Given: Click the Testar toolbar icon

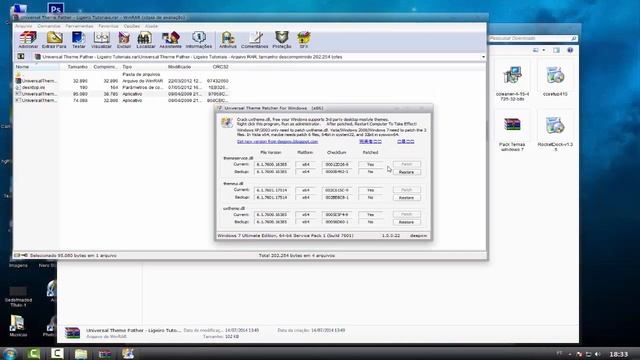Looking at the screenshot, I should tap(78, 40).
